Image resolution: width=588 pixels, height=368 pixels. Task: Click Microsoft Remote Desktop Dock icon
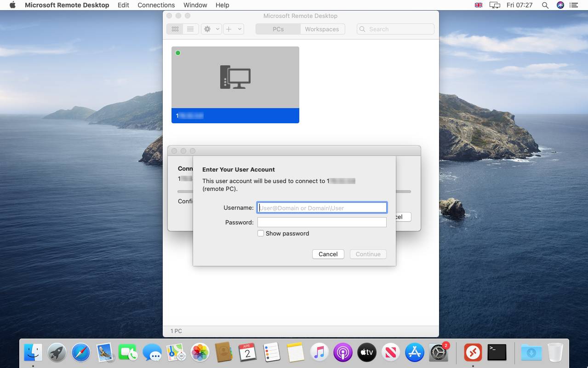point(473,353)
